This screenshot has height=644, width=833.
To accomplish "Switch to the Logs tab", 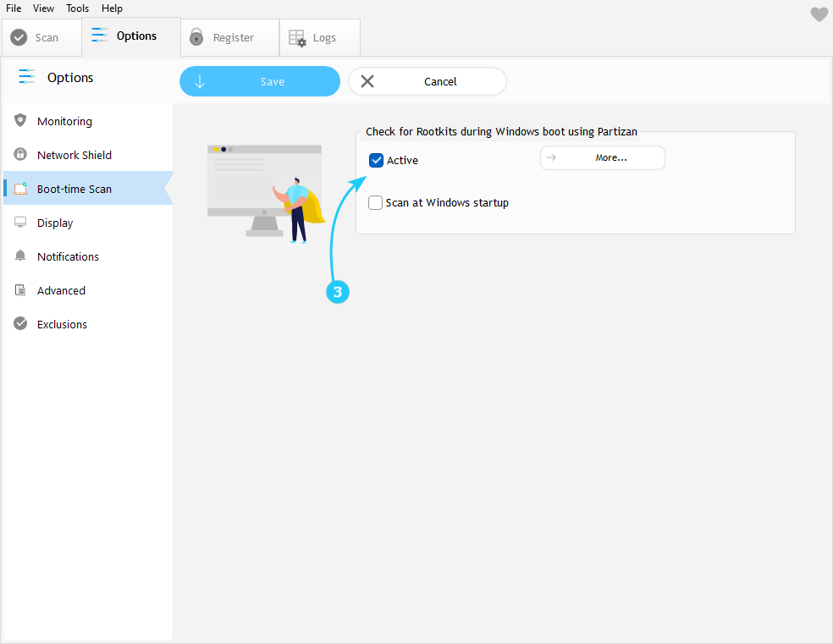I will coord(319,38).
